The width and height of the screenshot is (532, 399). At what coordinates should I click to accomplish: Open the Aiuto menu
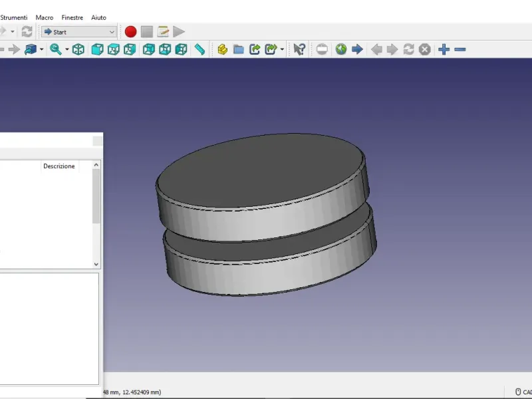98,18
